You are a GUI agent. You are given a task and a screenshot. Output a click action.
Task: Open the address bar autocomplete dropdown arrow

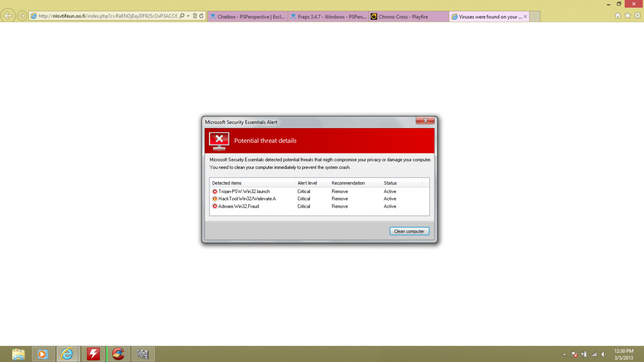188,16
